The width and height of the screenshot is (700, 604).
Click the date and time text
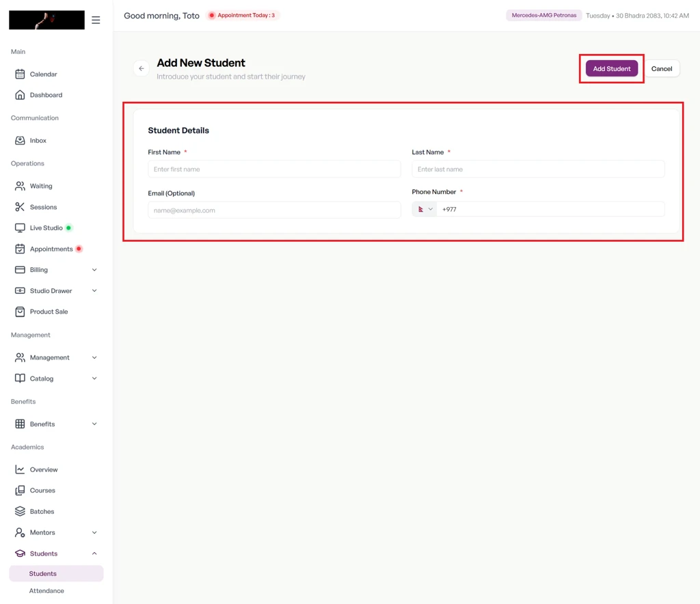tap(637, 16)
